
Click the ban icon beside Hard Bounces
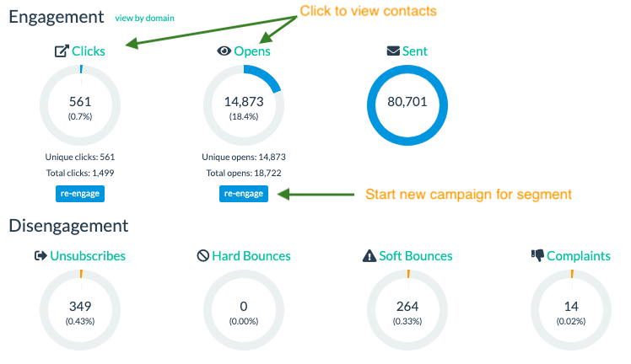coord(202,255)
